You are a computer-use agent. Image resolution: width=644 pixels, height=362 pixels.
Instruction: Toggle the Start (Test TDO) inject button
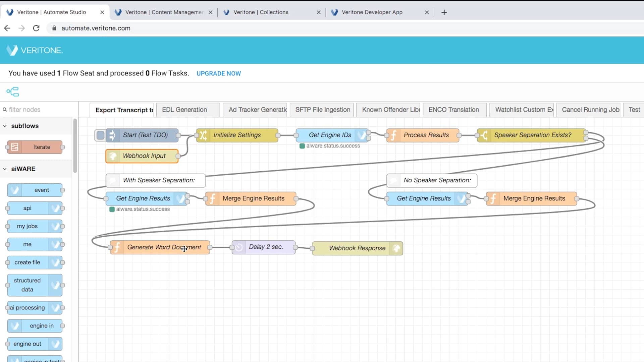tap(100, 135)
